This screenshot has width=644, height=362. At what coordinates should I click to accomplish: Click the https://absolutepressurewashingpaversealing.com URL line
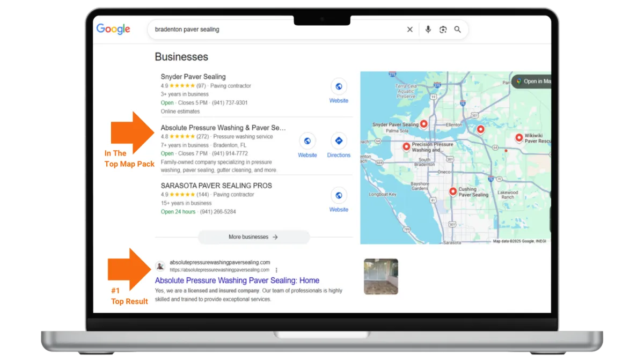(219, 270)
